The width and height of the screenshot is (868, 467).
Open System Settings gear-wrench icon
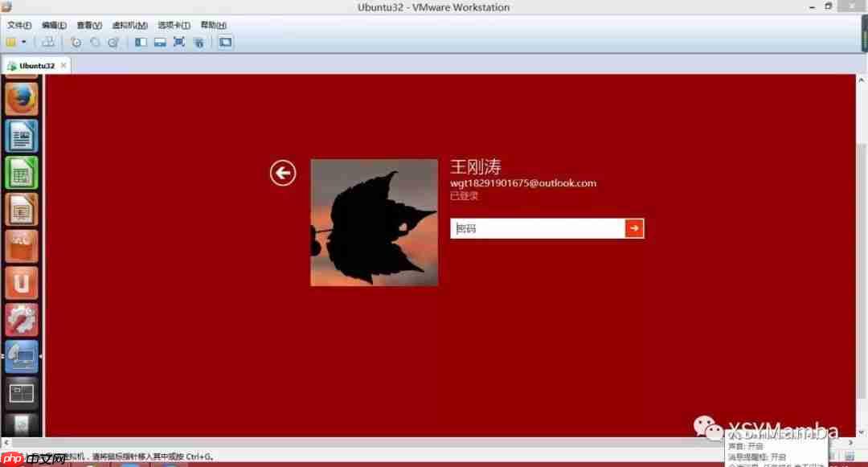(22, 319)
